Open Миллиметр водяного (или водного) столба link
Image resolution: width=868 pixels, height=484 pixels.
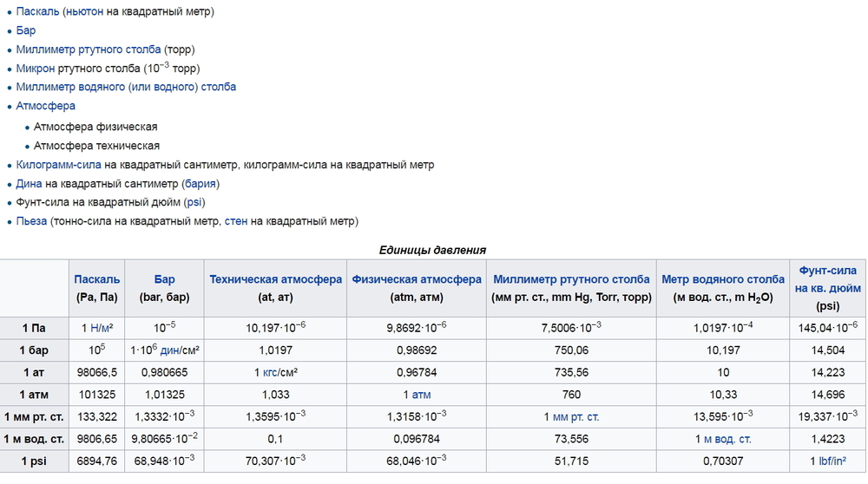click(x=126, y=87)
